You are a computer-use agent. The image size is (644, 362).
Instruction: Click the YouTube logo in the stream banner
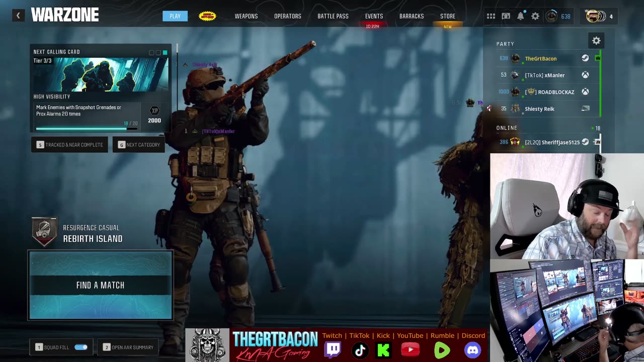click(410, 350)
